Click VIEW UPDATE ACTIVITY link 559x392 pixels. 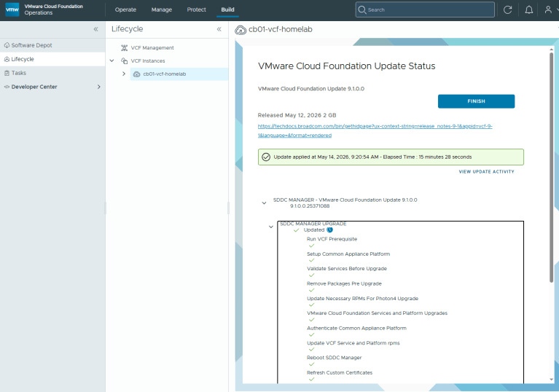click(x=486, y=172)
